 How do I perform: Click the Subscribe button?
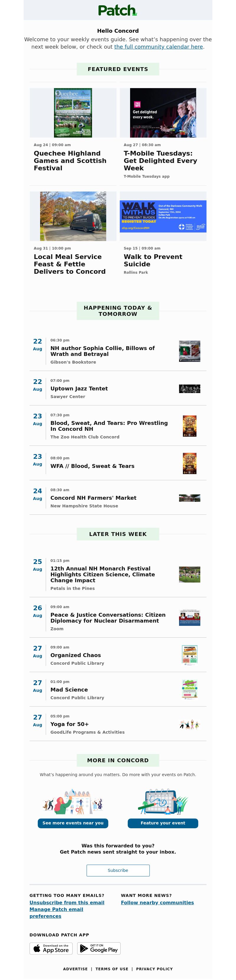coord(118,870)
